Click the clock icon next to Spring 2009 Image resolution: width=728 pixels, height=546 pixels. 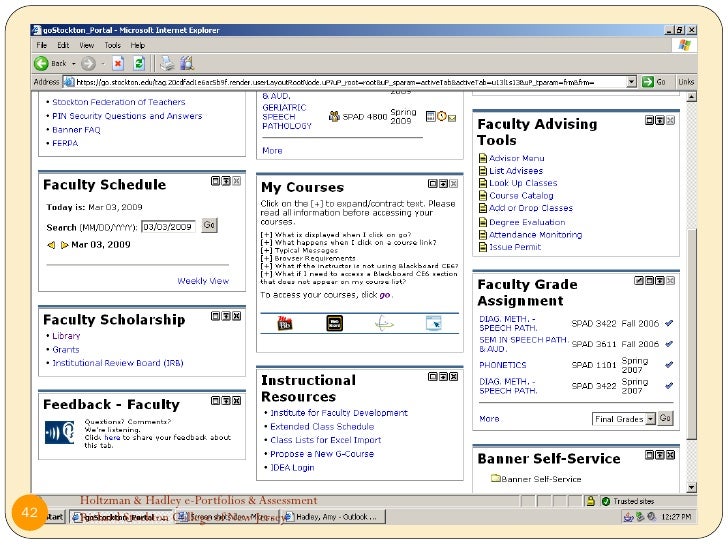[442, 117]
